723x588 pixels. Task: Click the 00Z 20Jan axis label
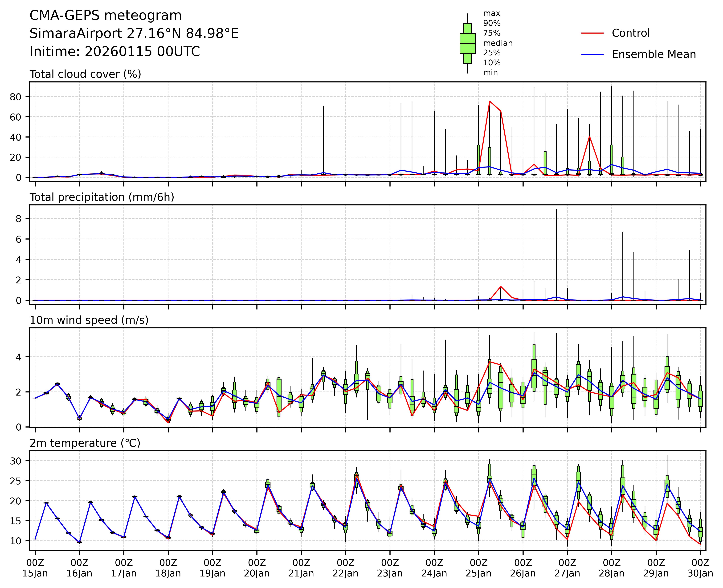coord(257,568)
